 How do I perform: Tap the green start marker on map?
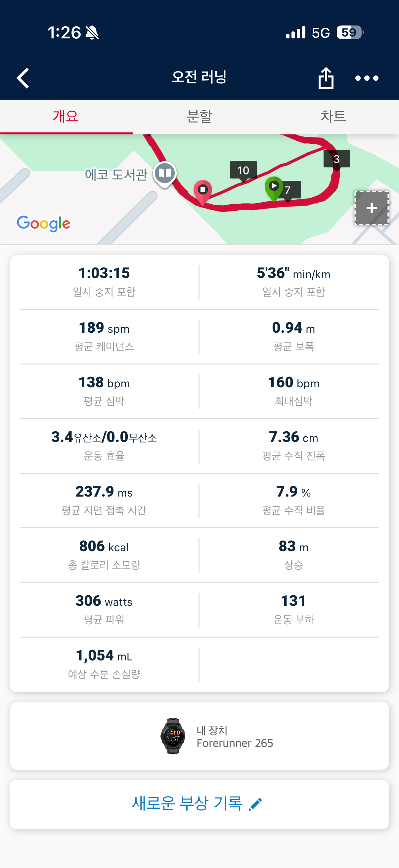coord(273,186)
